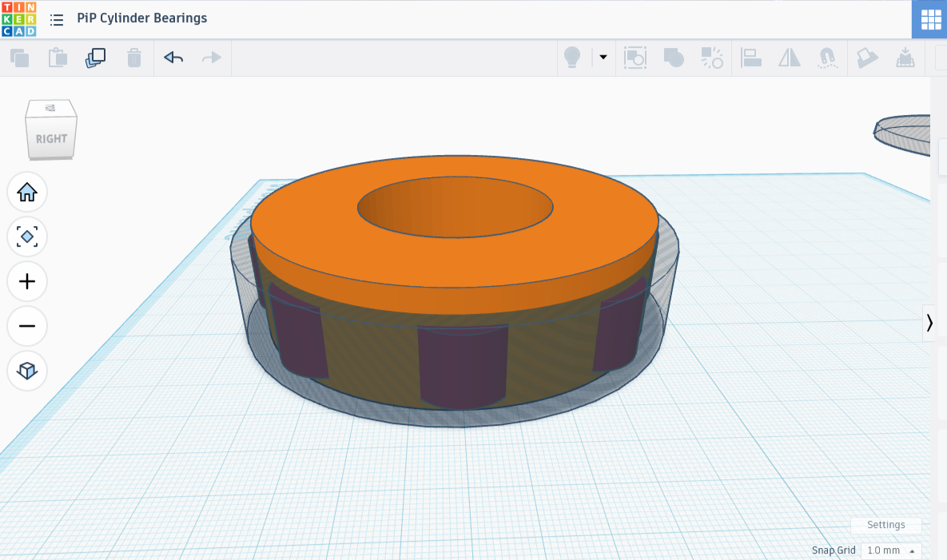Open the 3D design grid view button
Screen dimensions: 947x560
pyautogui.click(x=929, y=19)
